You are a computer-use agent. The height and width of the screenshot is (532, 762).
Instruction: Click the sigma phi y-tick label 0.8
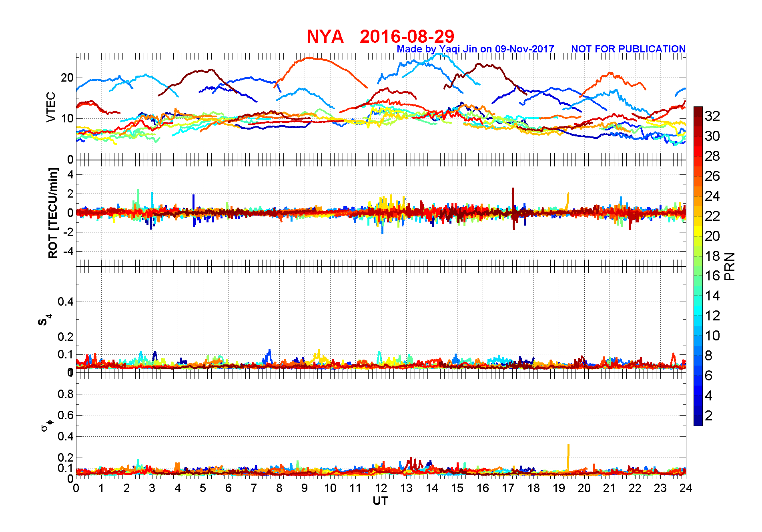66,394
